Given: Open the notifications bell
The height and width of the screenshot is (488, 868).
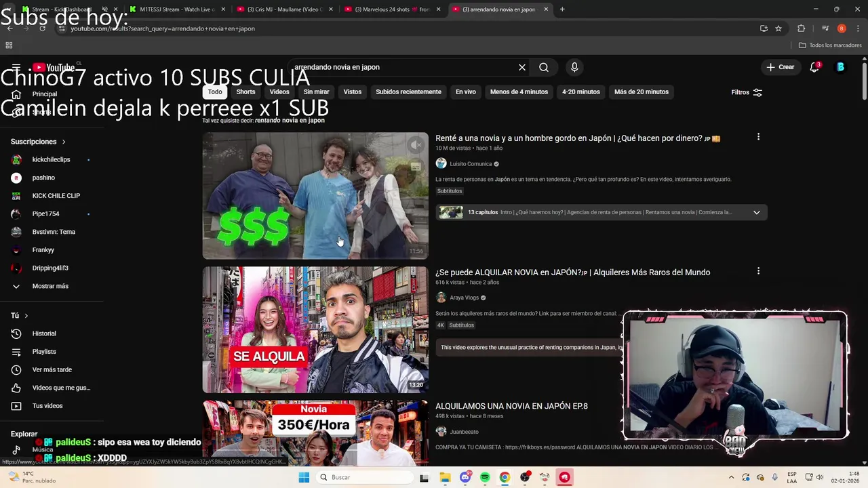Looking at the screenshot, I should coord(815,67).
